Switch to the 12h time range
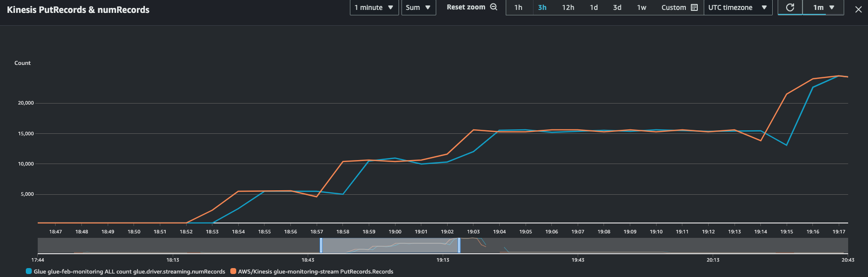This screenshot has height=277, width=868. (x=568, y=7)
